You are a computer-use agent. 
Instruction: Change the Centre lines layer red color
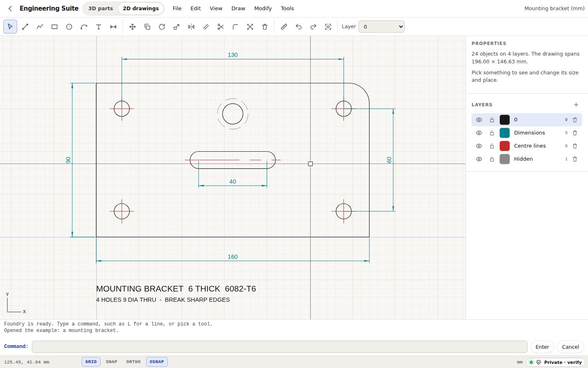tap(505, 146)
